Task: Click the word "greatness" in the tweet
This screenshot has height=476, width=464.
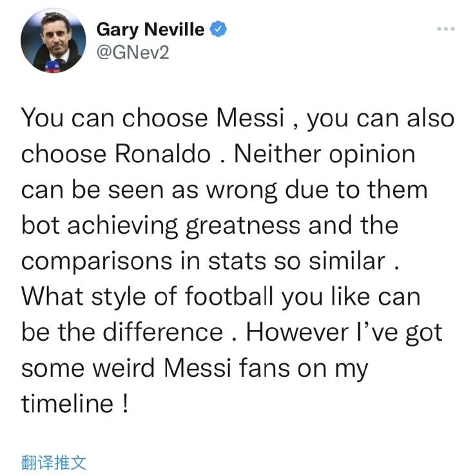Action: 242,225
